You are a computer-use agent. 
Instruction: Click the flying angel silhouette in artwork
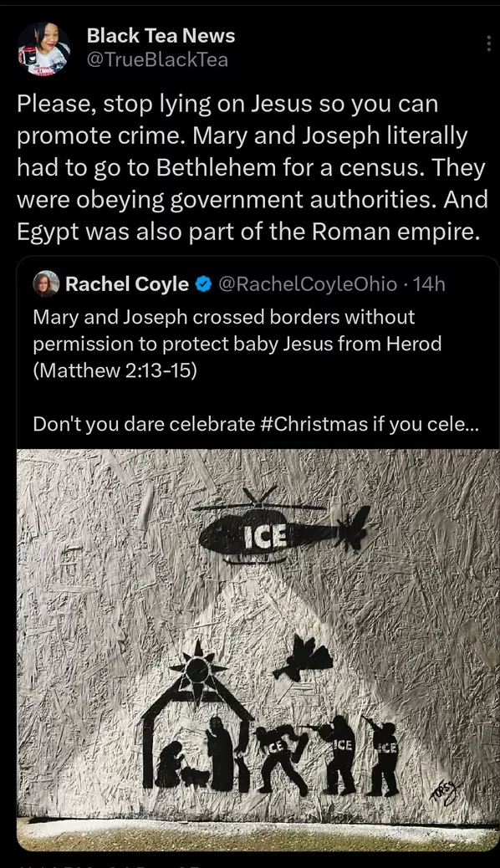(x=304, y=658)
